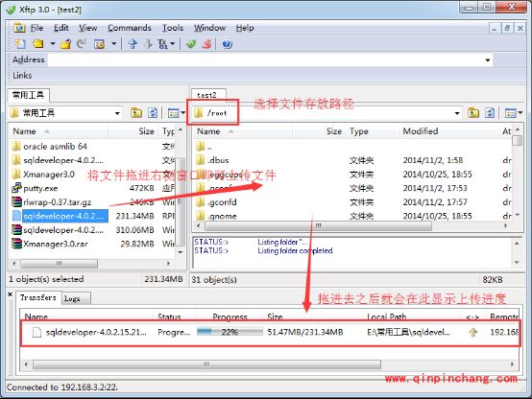Click the properties options toolbar icon
The height and width of the screenshot is (399, 532).
tap(99, 44)
